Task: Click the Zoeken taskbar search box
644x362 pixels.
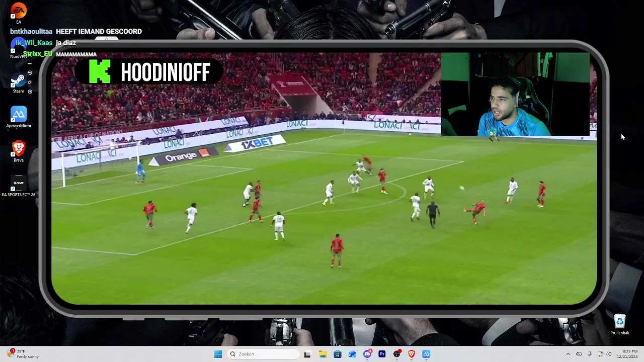Action: 263,354
